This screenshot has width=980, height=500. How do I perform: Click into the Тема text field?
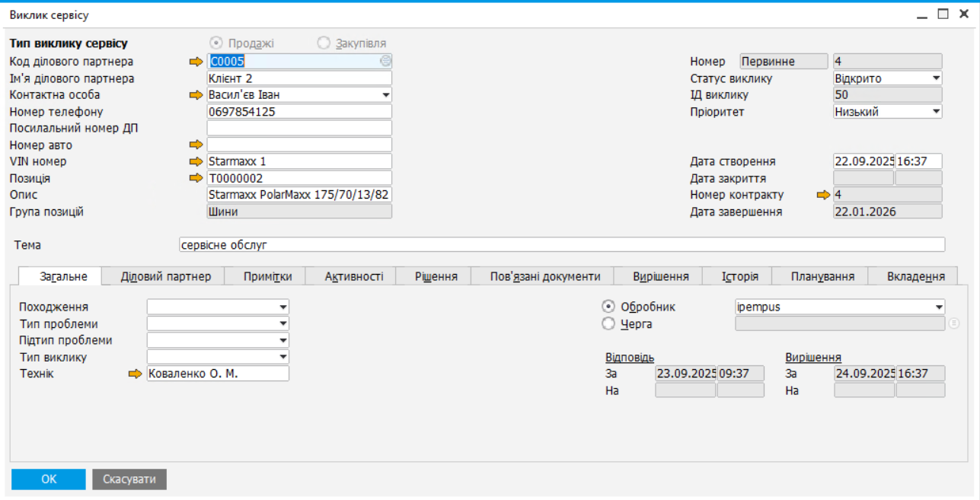tap(561, 244)
